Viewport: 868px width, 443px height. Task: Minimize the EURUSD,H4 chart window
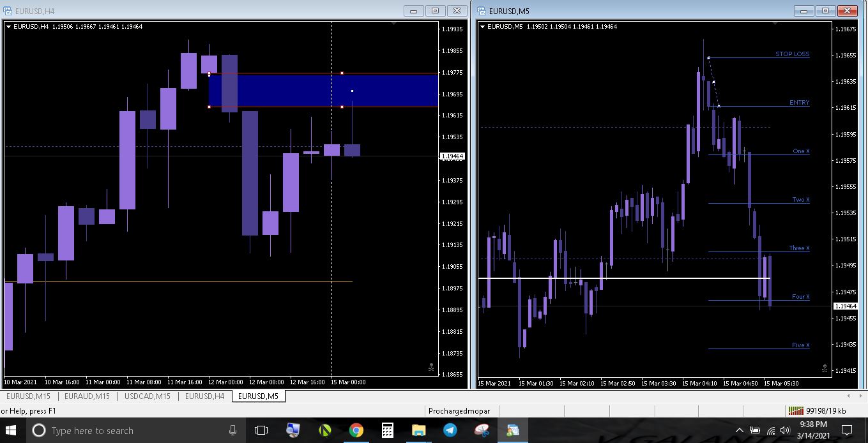point(414,11)
